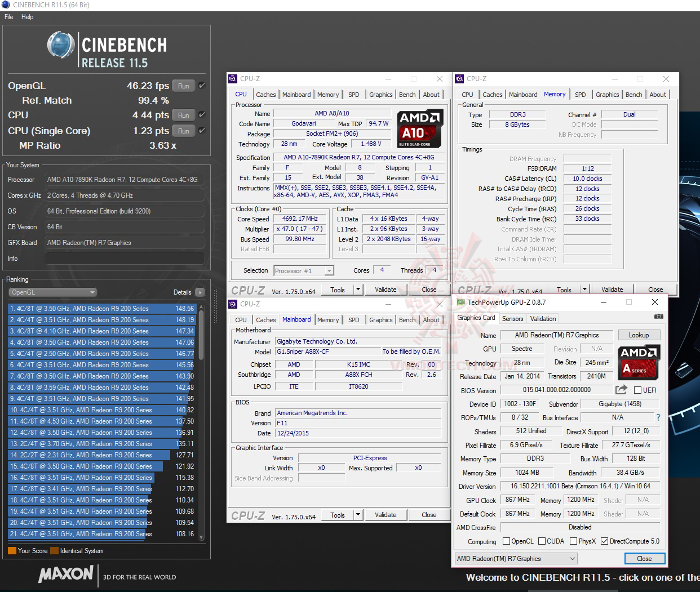Toggle the OpenGL test checkbox
The width and height of the screenshot is (700, 592).
[202, 86]
